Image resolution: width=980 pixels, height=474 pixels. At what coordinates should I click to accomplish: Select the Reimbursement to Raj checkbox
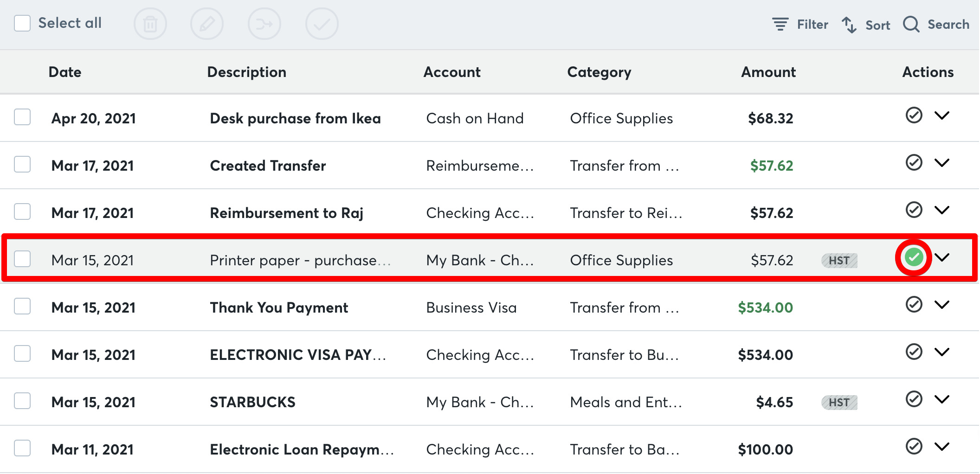pos(22,212)
